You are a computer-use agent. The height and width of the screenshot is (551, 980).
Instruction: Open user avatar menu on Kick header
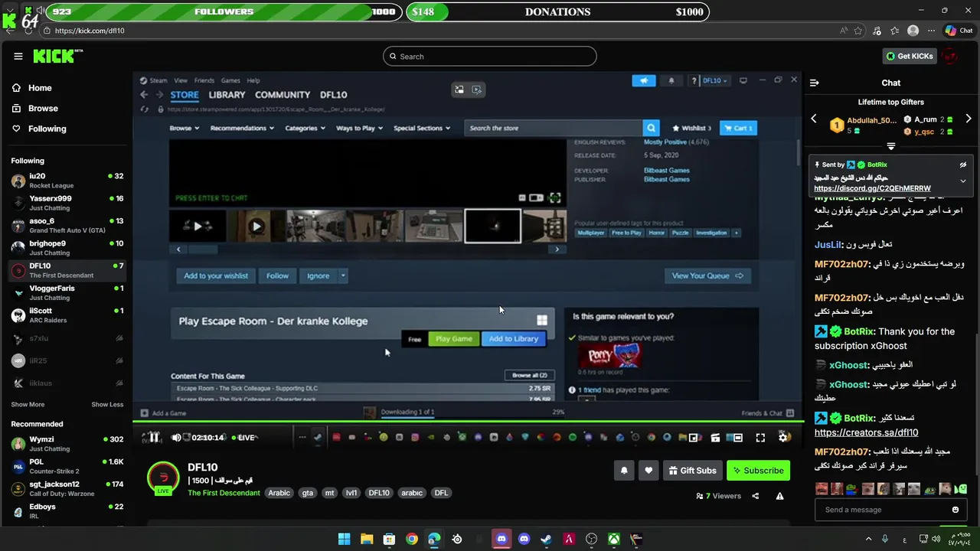(950, 56)
